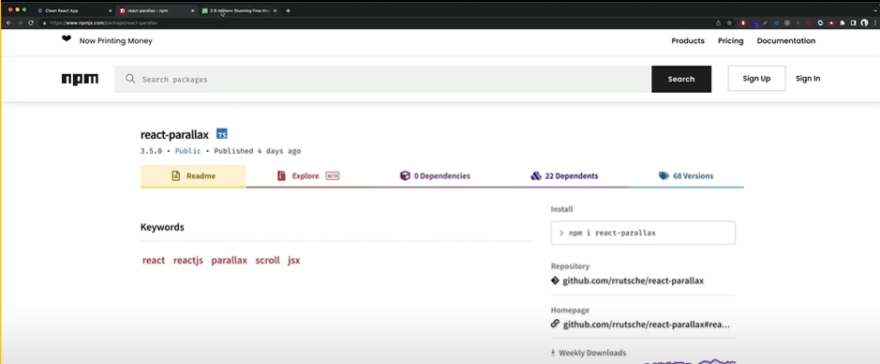The width and height of the screenshot is (880, 364).
Task: Copy the npm i react-parallax install command
Action: pyautogui.click(x=643, y=233)
